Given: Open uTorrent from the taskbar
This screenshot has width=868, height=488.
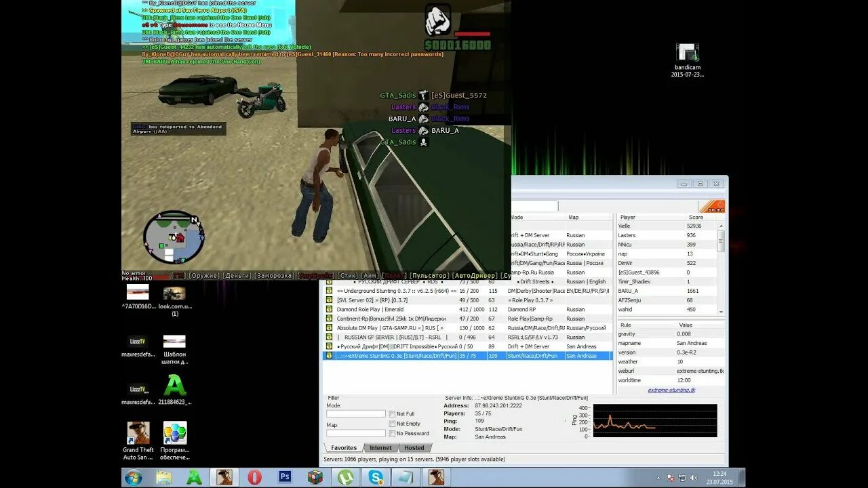Looking at the screenshot, I should (345, 477).
